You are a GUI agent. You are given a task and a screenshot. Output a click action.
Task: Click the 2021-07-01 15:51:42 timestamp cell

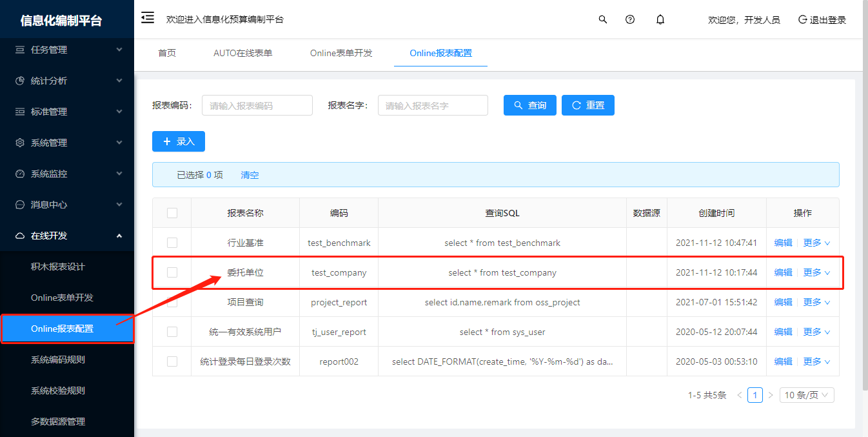click(716, 302)
